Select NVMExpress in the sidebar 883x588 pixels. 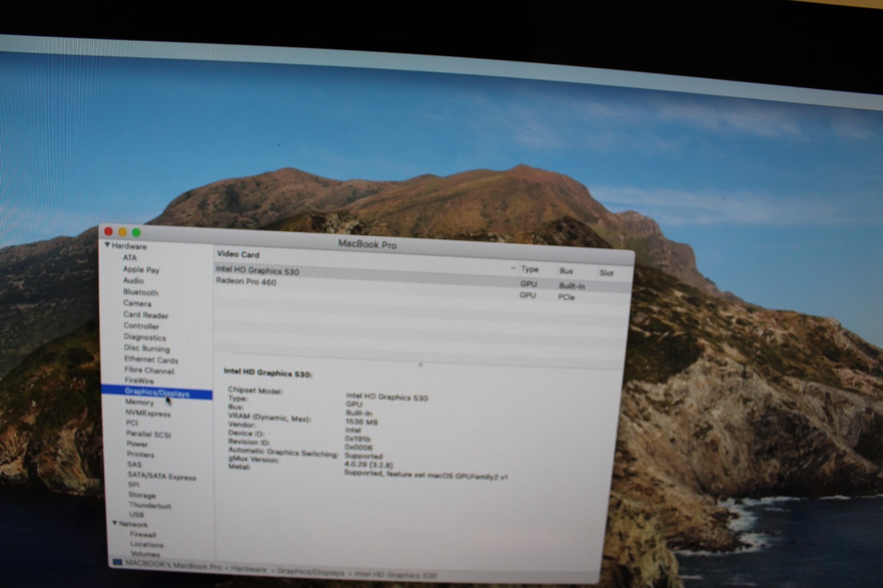pyautogui.click(x=148, y=413)
